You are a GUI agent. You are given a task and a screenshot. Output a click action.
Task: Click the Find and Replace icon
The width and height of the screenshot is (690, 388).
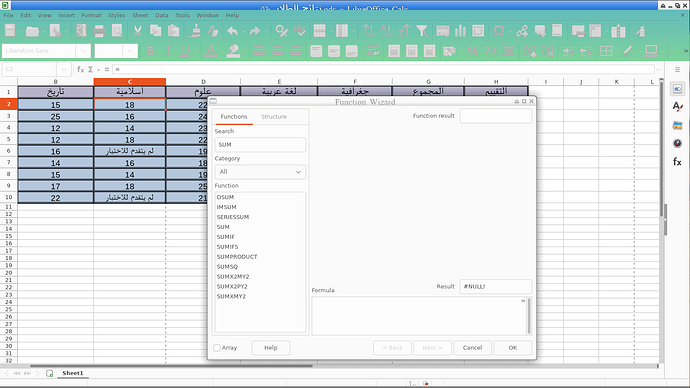282,31
